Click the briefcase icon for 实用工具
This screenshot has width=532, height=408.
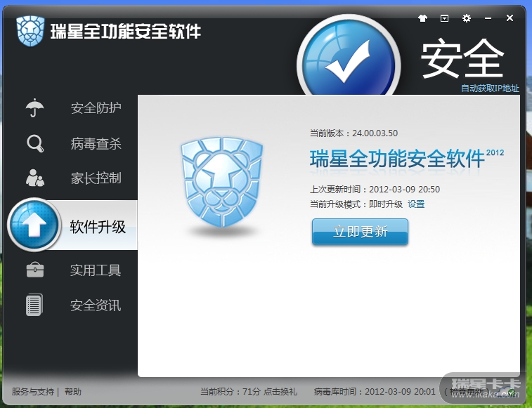click(x=35, y=270)
